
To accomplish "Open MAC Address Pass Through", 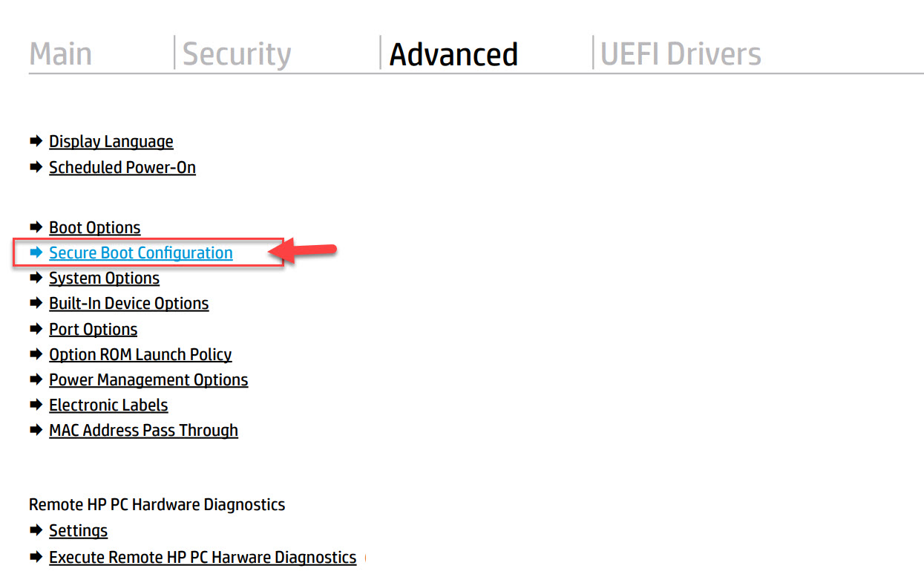I will tap(143, 430).
